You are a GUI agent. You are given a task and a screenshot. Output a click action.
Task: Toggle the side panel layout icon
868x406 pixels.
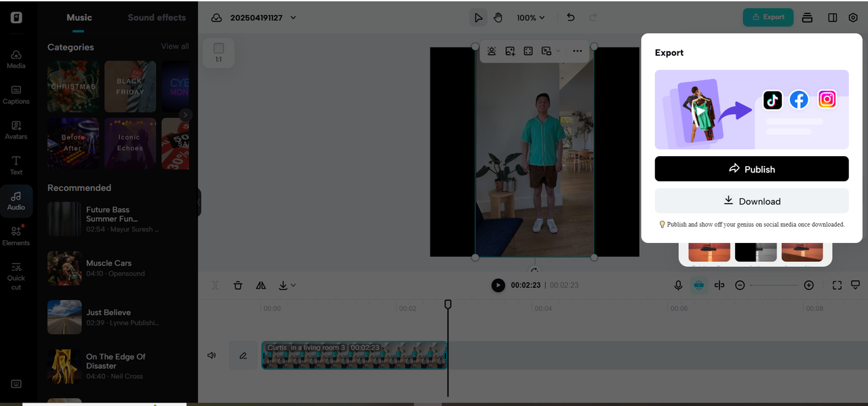[x=832, y=18]
